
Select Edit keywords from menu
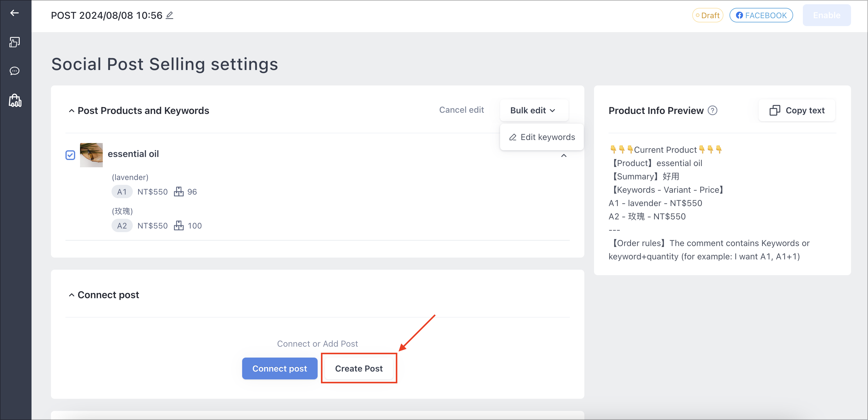[x=542, y=137]
